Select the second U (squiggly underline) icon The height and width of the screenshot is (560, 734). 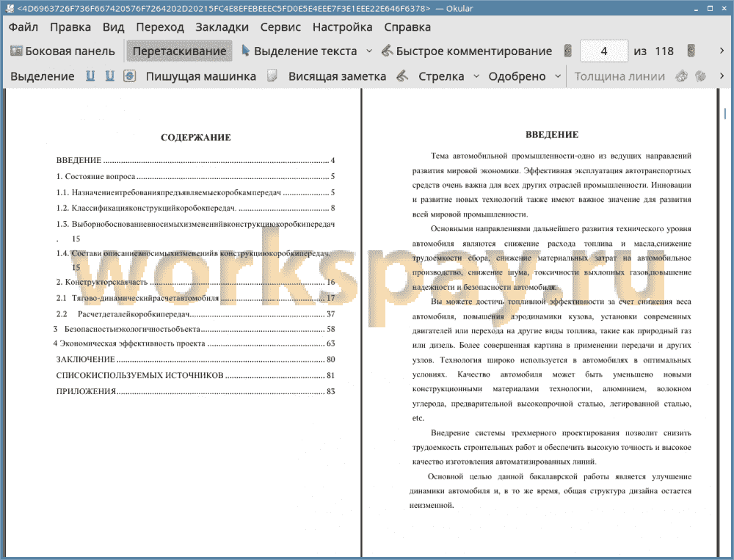109,76
